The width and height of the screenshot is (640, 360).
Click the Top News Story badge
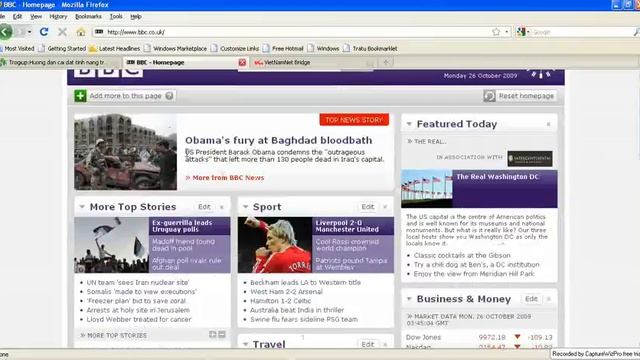pos(354,120)
